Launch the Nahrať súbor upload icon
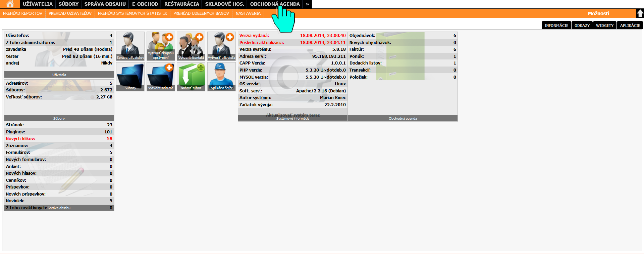The height and width of the screenshot is (256, 644). [191, 77]
